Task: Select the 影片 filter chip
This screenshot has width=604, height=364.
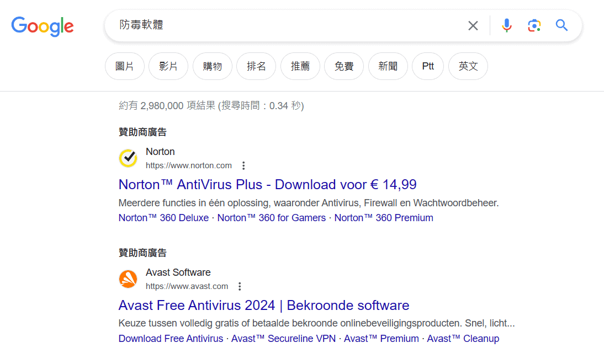Action: pos(168,66)
